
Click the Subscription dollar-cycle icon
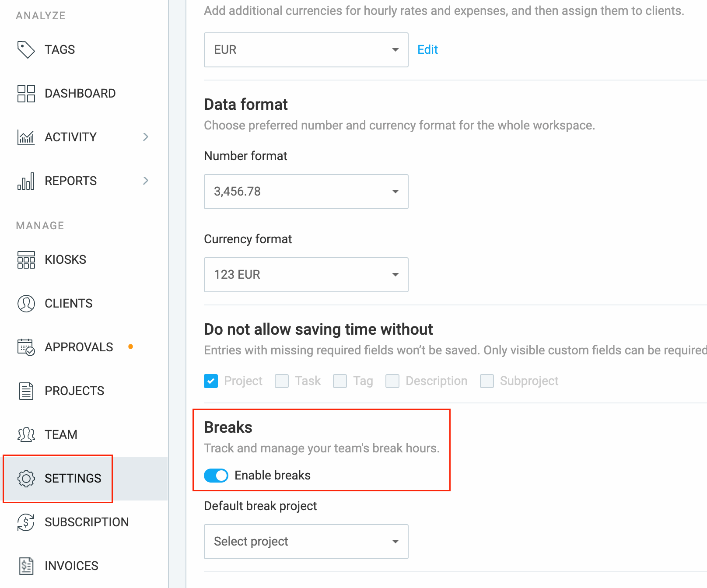26,522
